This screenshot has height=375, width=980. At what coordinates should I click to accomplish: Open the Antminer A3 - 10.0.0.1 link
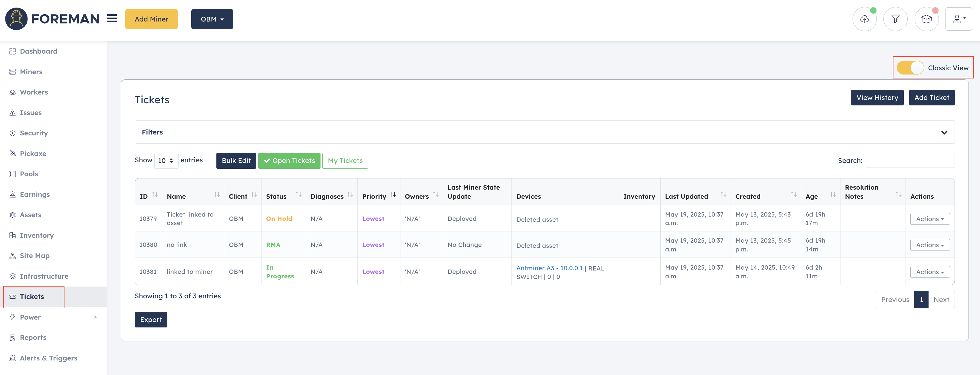point(549,268)
